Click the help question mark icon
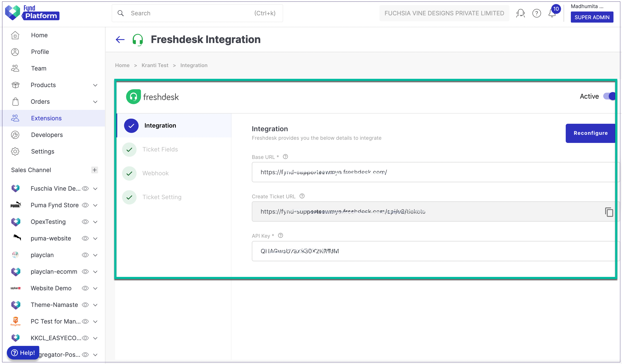 click(x=536, y=13)
